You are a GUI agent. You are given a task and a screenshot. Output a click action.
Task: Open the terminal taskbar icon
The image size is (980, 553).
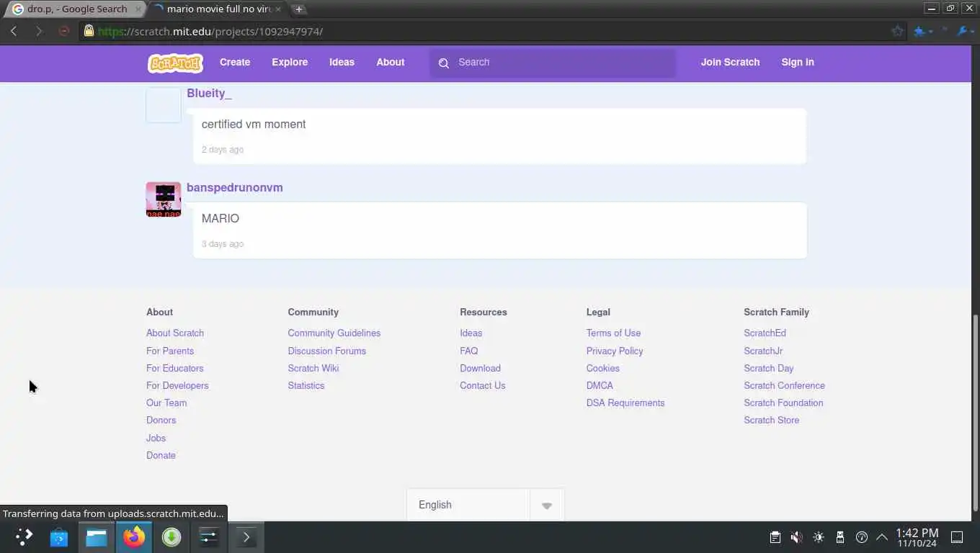pyautogui.click(x=246, y=537)
